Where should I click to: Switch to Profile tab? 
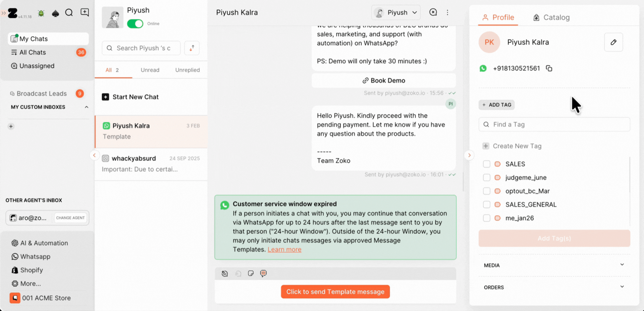[x=498, y=18]
